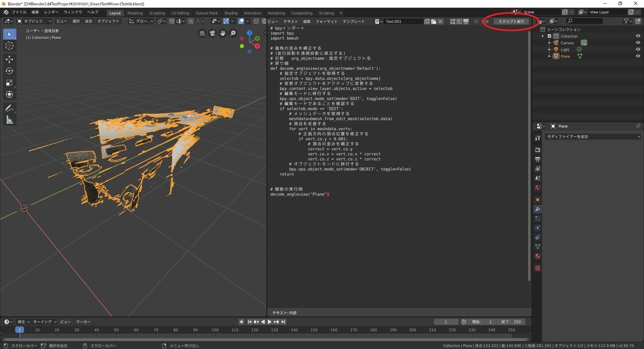Open text datablock browser dropdown for Text.001
This screenshot has width=644, height=349.
[379, 21]
